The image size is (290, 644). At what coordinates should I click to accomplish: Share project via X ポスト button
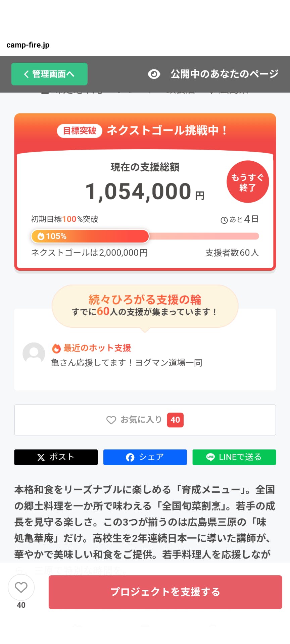(56, 457)
